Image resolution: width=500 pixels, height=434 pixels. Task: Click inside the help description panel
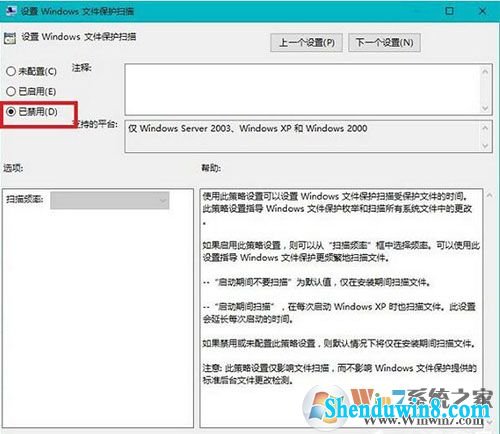[341, 308]
